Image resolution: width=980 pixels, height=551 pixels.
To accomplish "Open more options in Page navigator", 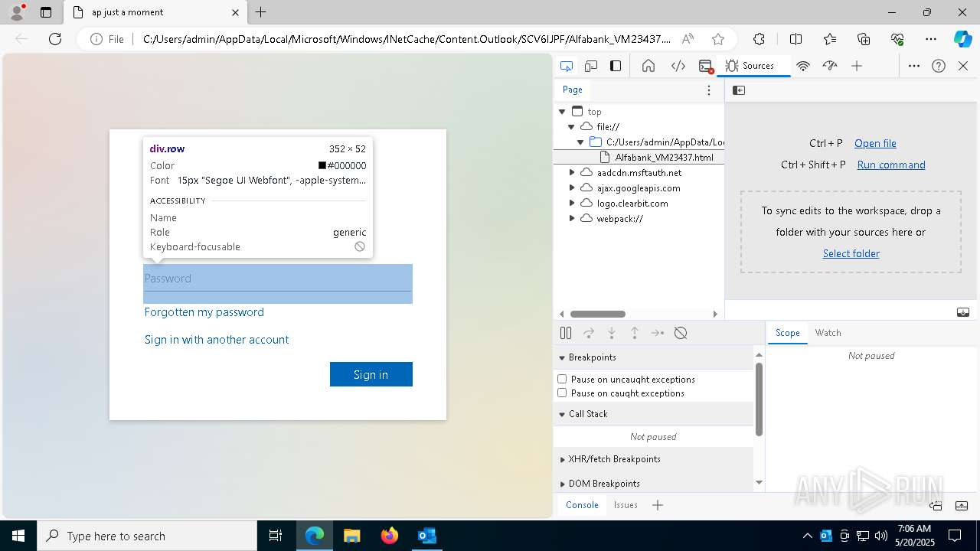I will click(x=709, y=90).
